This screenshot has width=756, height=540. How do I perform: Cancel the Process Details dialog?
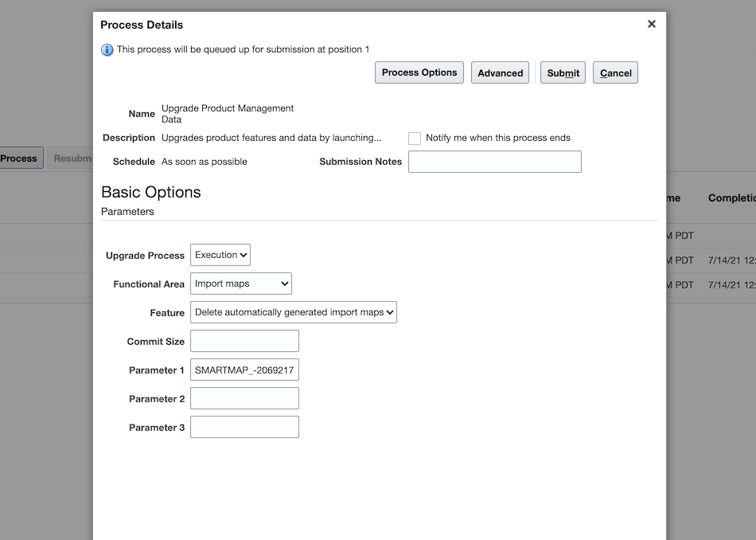615,72
